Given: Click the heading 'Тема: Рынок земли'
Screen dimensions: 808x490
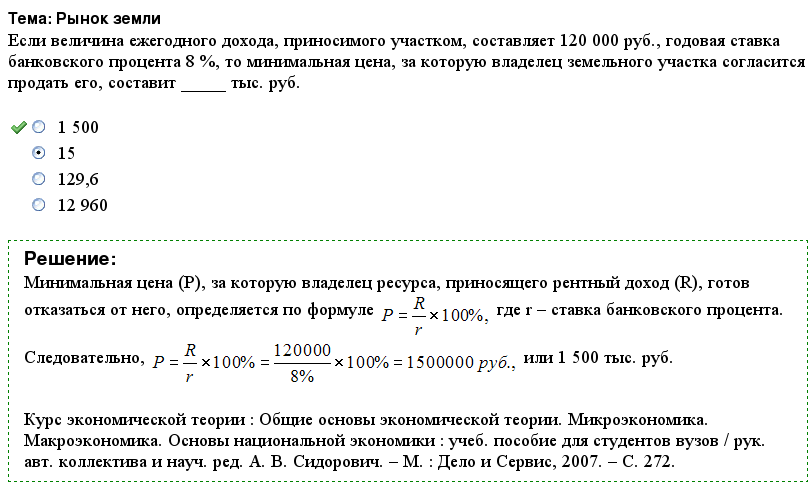Looking at the screenshot, I should pos(85,19).
